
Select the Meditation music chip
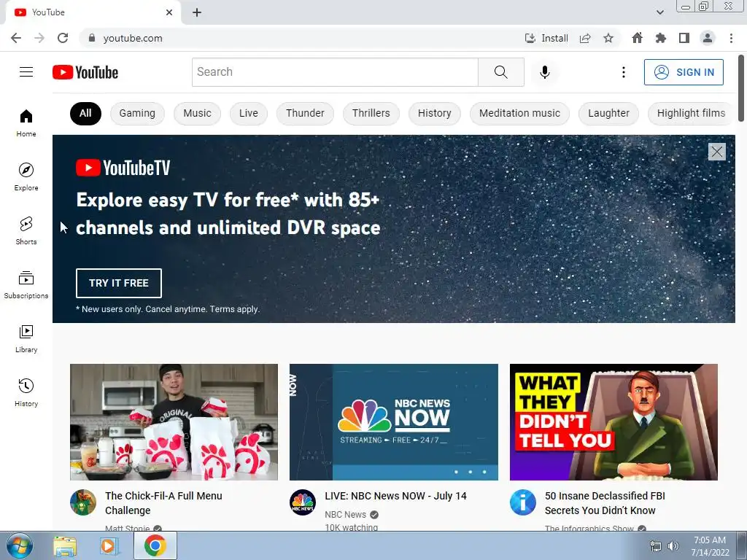[x=519, y=113]
